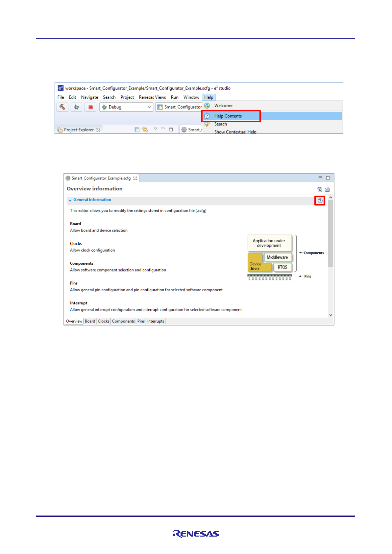The width and height of the screenshot is (392, 554).
Task: Click the editor scrollbar up arrow
Action: [331, 198]
